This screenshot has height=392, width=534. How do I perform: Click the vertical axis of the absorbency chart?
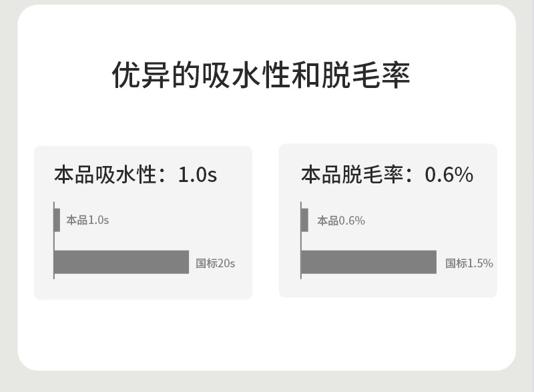[54, 240]
